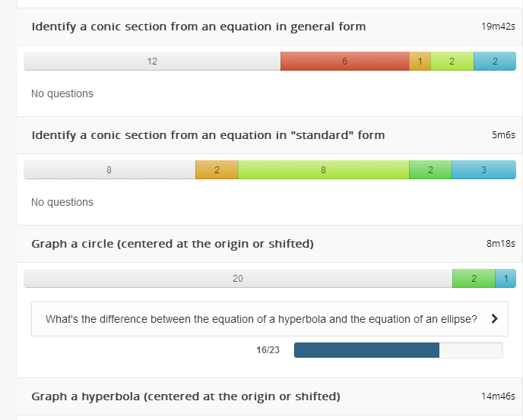Select the light green segment labeled 8
The width and height of the screenshot is (523, 420).
(323, 170)
